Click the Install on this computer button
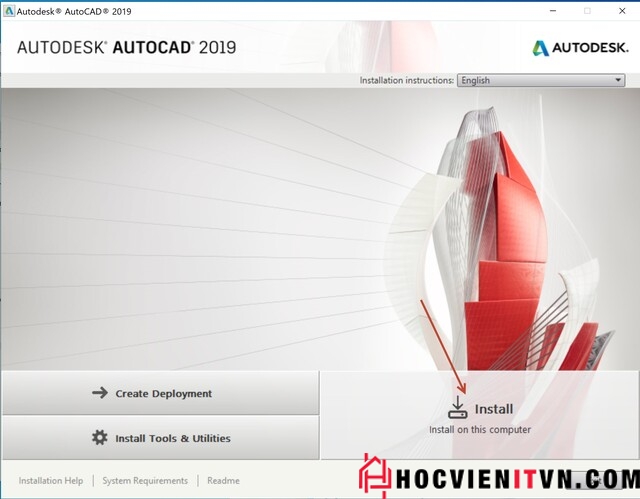Viewport: 640px width, 499px height. pyautogui.click(x=480, y=415)
